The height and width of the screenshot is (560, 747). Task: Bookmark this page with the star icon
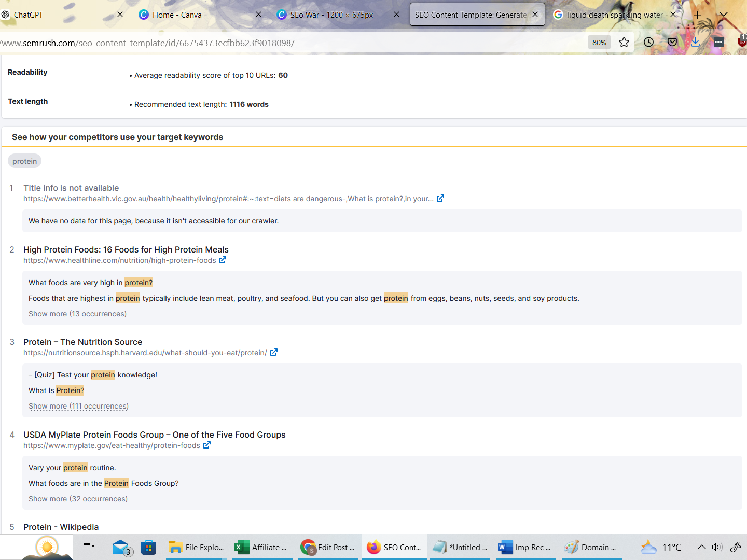(x=624, y=43)
